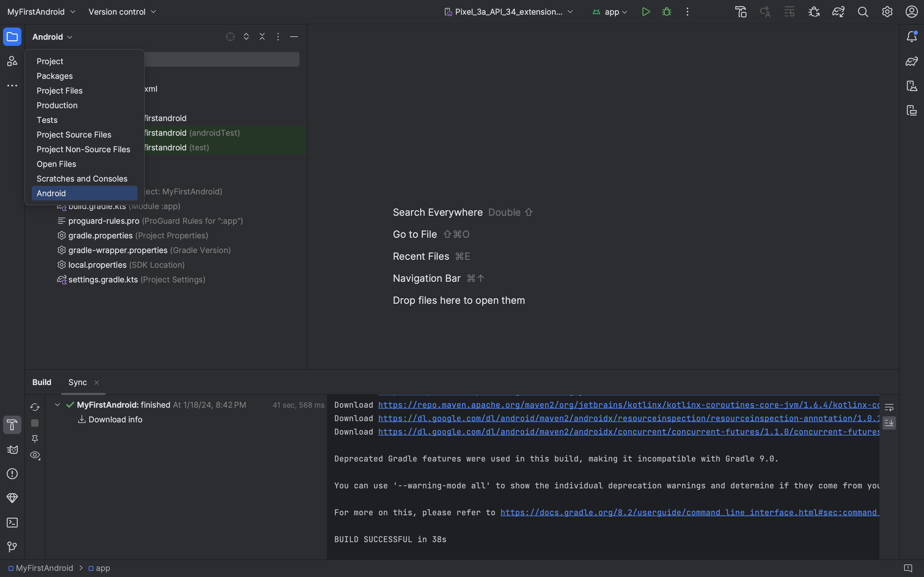Open the Resource Manager sidebar icon
Image resolution: width=924 pixels, height=577 pixels.
(x=12, y=61)
